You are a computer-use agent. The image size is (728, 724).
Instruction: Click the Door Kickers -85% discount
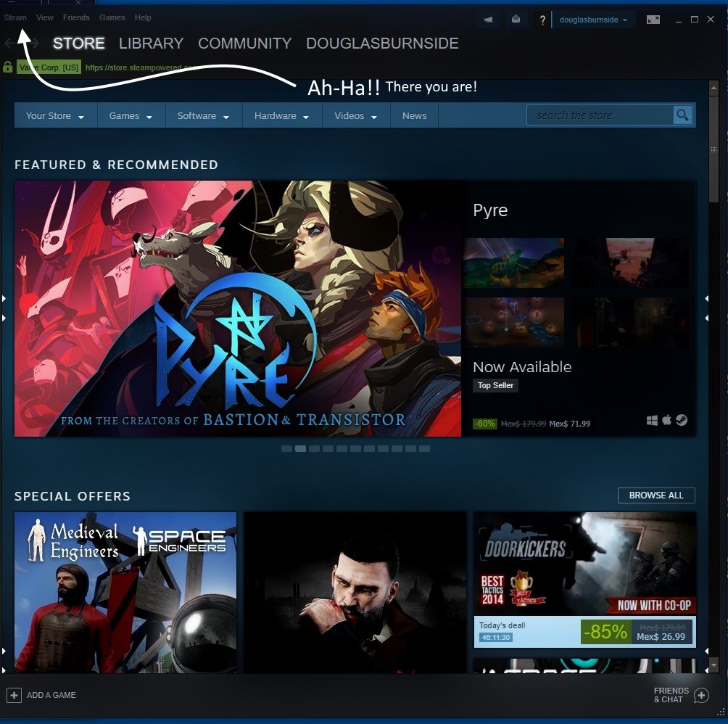(x=605, y=632)
